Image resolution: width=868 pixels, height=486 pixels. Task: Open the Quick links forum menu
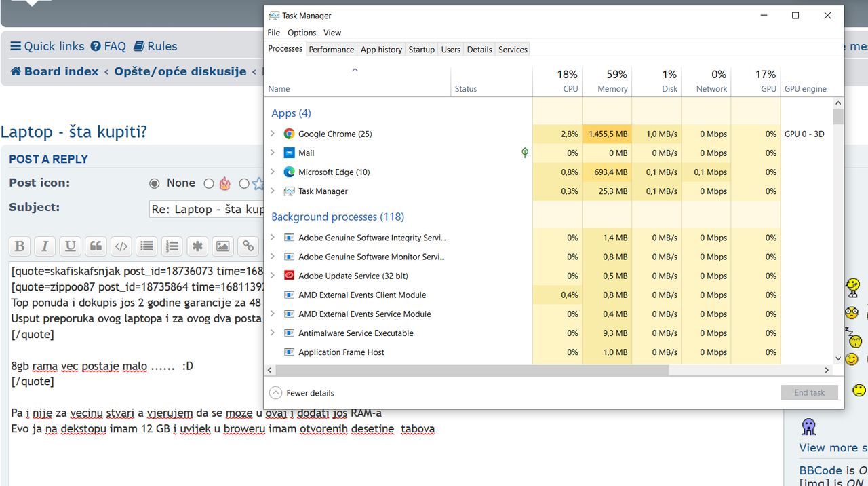point(47,46)
